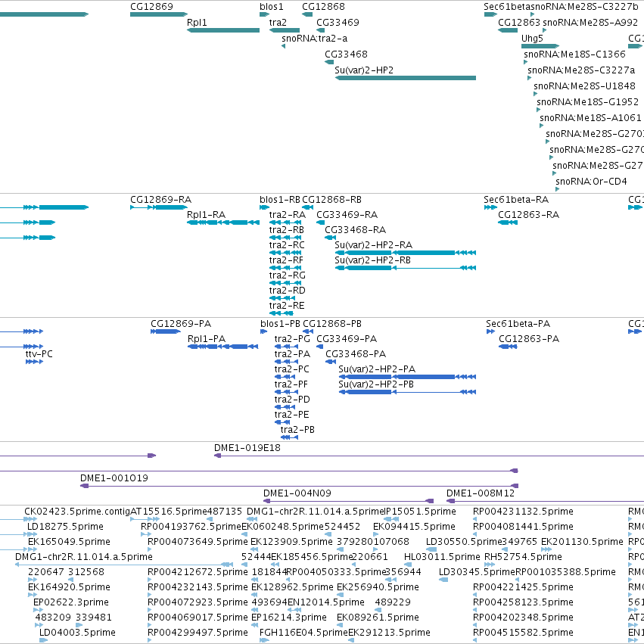Select the CG12869 gene feature
644x644 pixels.
tap(158, 14)
